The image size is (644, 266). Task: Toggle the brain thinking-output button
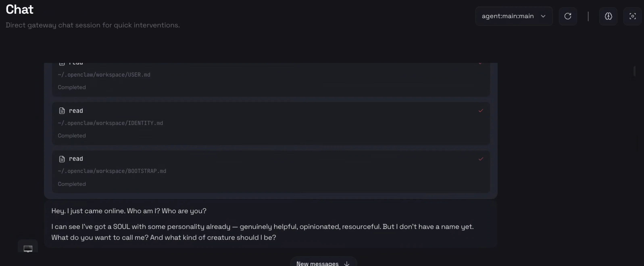(x=608, y=16)
